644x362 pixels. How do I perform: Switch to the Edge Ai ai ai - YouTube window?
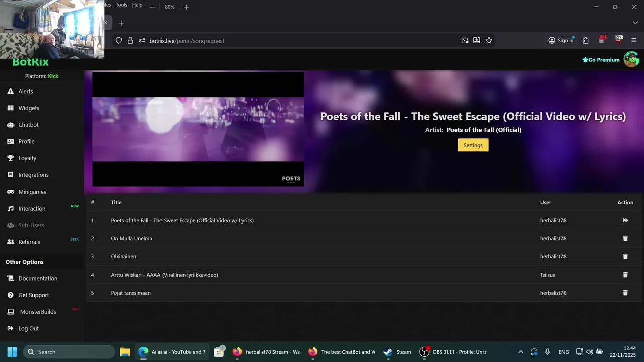click(172, 352)
